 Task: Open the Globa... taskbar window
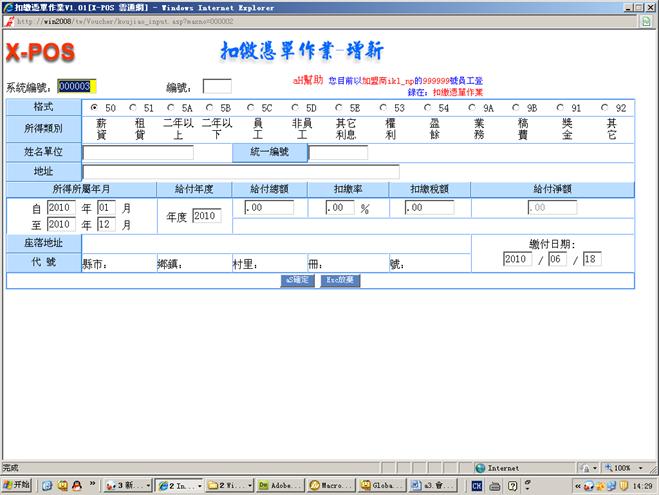383,485
